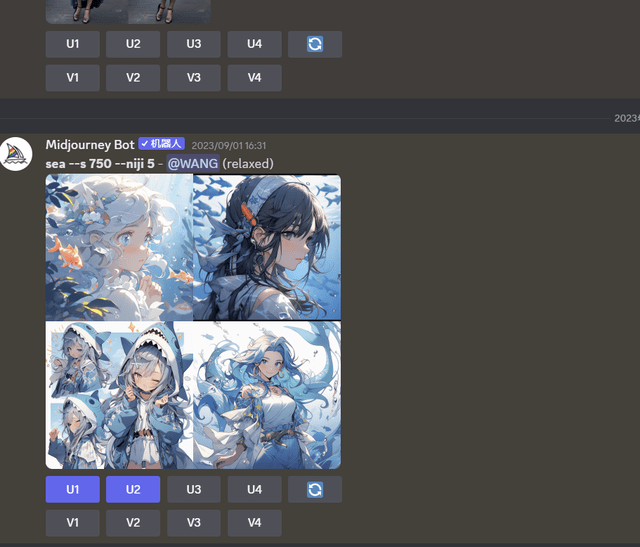This screenshot has height=547, width=640.
Task: Click V2 under the sea image grid
Action: click(133, 523)
